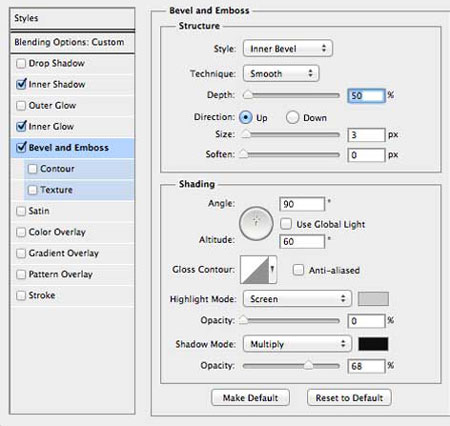Enable the Contour checkbox
Screen dimensions: 450x426
coord(33,169)
